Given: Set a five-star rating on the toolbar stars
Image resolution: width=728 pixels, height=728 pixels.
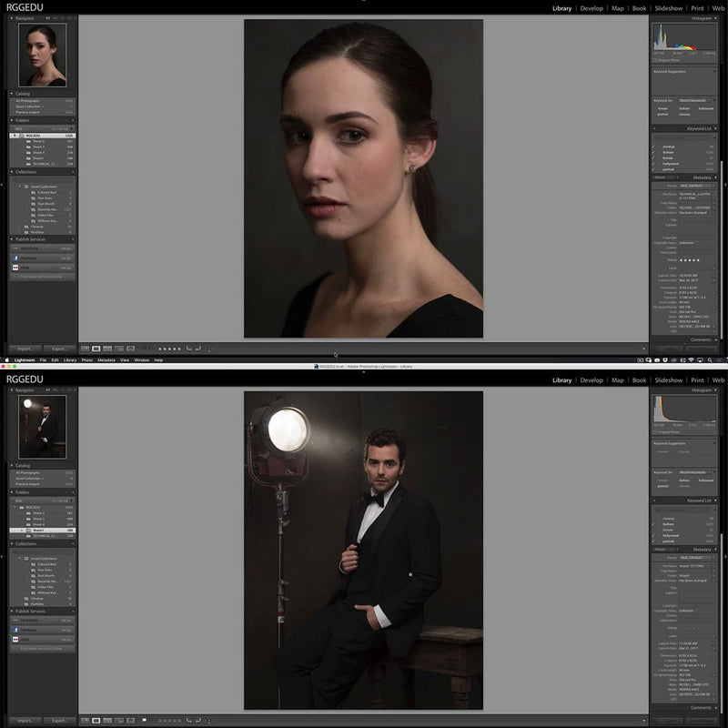Looking at the screenshot, I should point(179,349).
